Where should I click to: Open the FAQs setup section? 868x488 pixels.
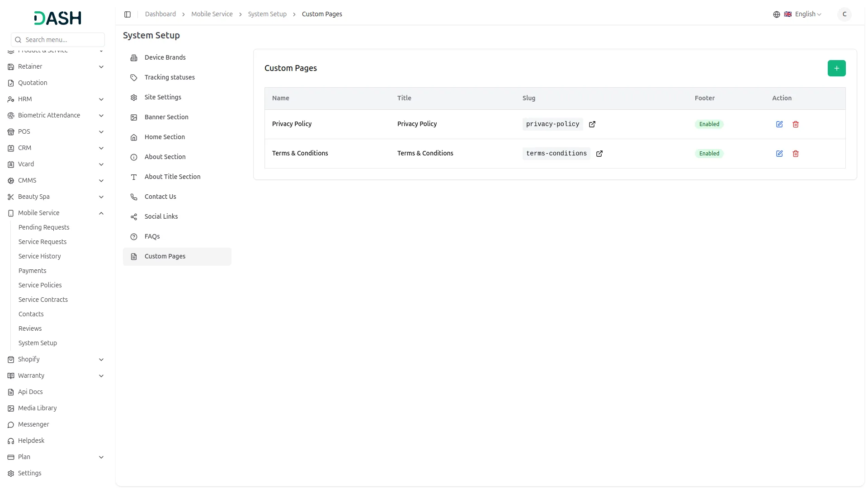click(152, 236)
